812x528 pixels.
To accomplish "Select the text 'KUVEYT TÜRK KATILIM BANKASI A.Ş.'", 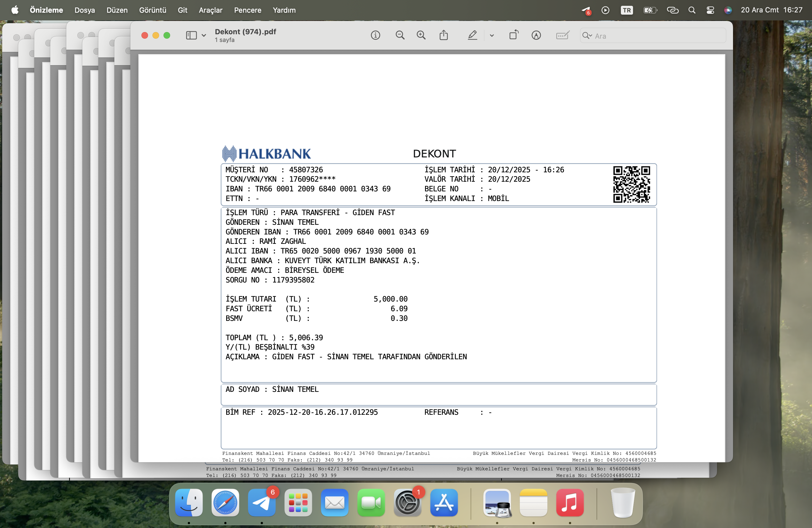I will (352, 261).
